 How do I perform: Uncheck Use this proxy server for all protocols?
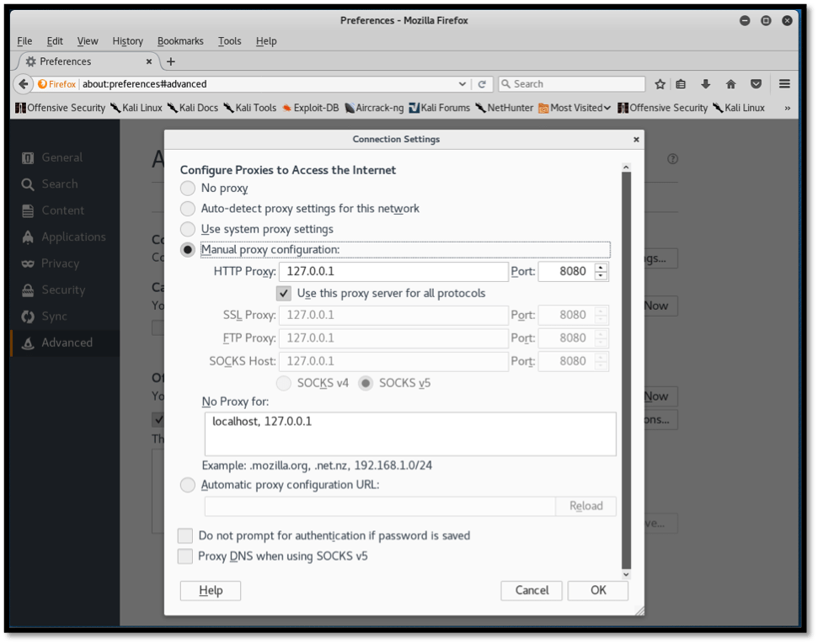tap(284, 294)
